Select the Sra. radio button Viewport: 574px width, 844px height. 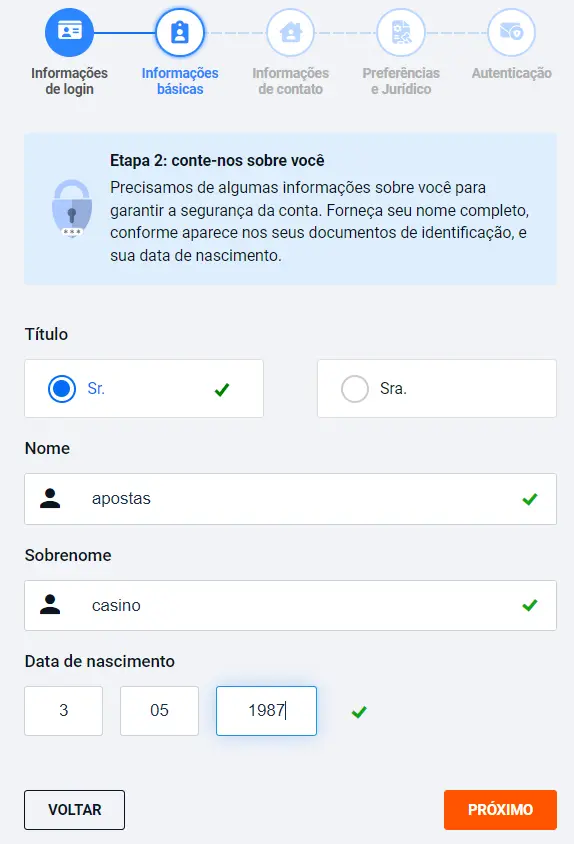[355, 389]
